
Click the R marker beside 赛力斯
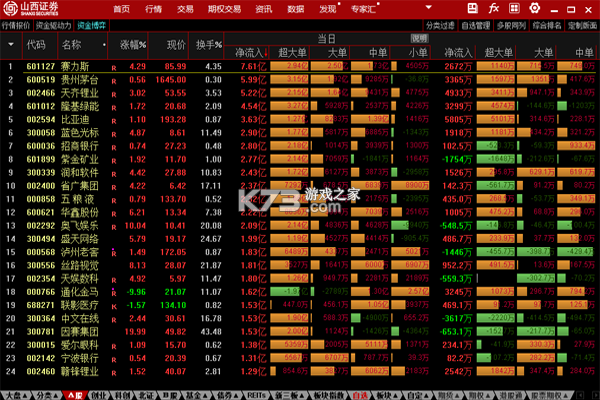(114, 68)
